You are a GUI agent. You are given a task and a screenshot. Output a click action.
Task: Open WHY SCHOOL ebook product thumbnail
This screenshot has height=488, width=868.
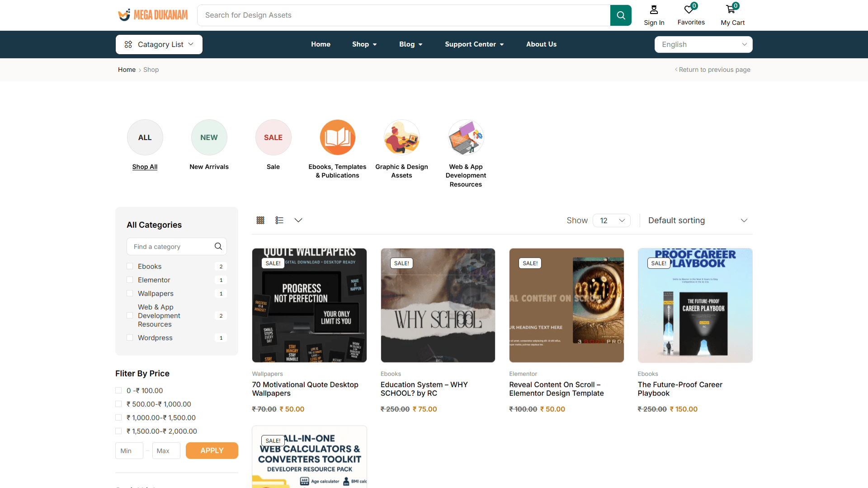(438, 305)
